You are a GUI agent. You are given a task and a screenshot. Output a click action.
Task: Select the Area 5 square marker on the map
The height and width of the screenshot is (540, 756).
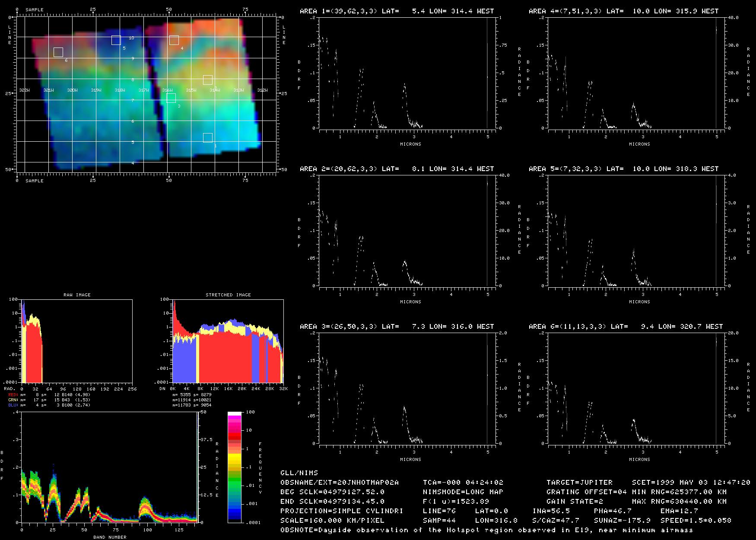coord(116,40)
